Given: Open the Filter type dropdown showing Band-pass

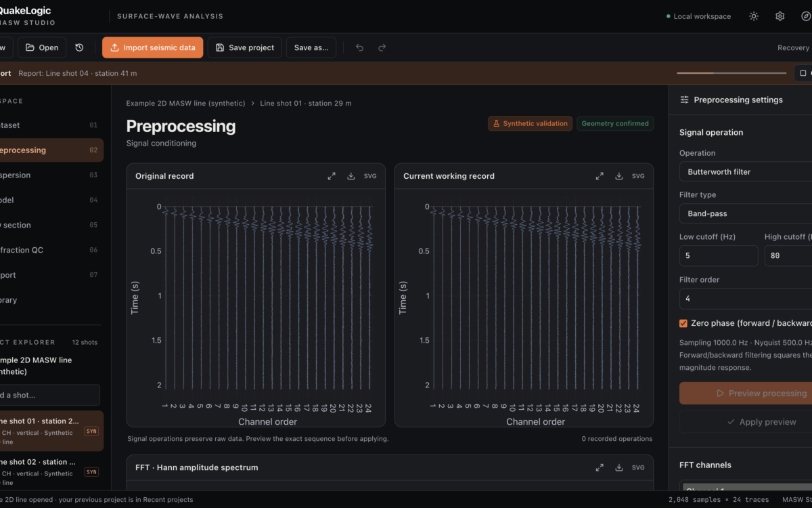Looking at the screenshot, I should tap(746, 213).
